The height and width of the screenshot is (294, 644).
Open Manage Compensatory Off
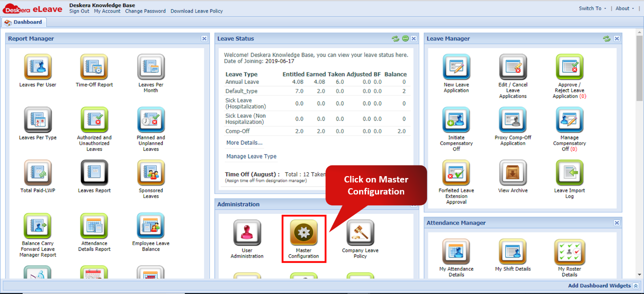click(569, 120)
